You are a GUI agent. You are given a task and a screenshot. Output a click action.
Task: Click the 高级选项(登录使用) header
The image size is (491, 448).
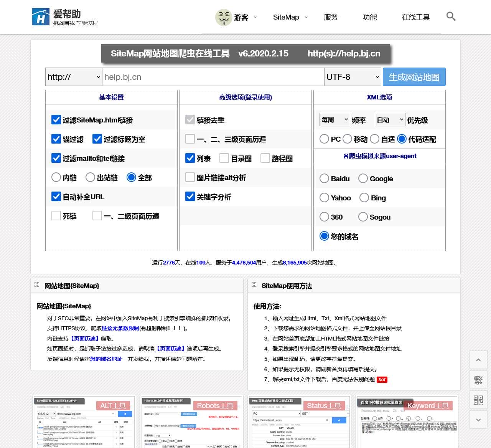coord(245,97)
